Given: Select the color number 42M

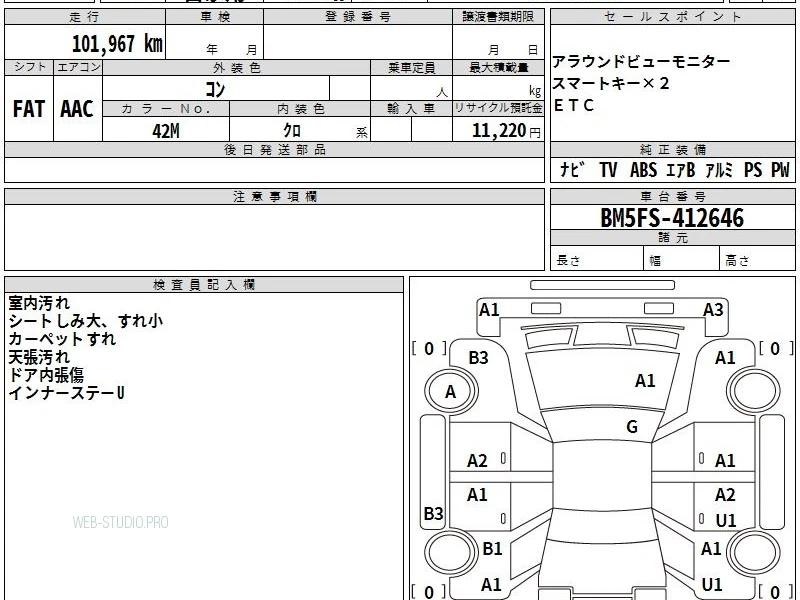Looking at the screenshot, I should click(166, 131).
